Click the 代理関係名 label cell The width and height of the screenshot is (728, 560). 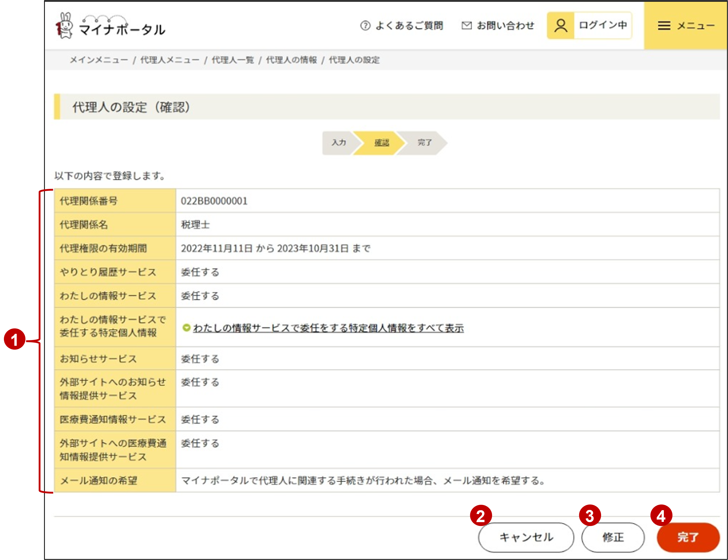(x=115, y=225)
